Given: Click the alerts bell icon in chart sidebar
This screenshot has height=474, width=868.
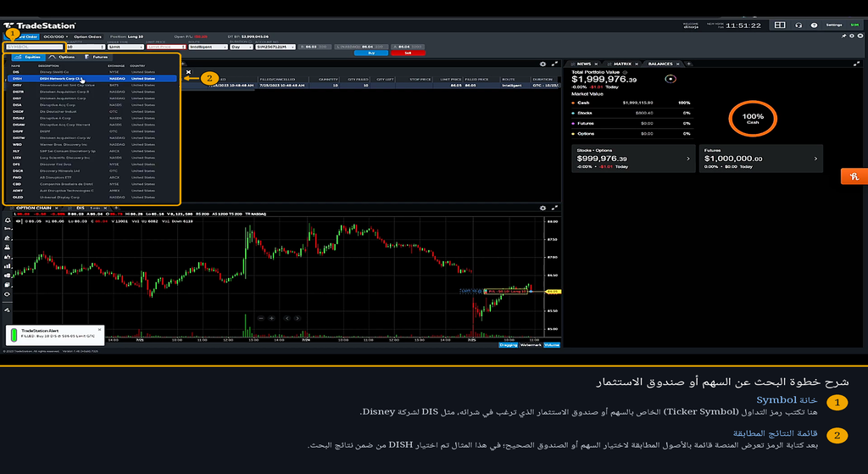Looking at the screenshot, I should click(x=7, y=220).
